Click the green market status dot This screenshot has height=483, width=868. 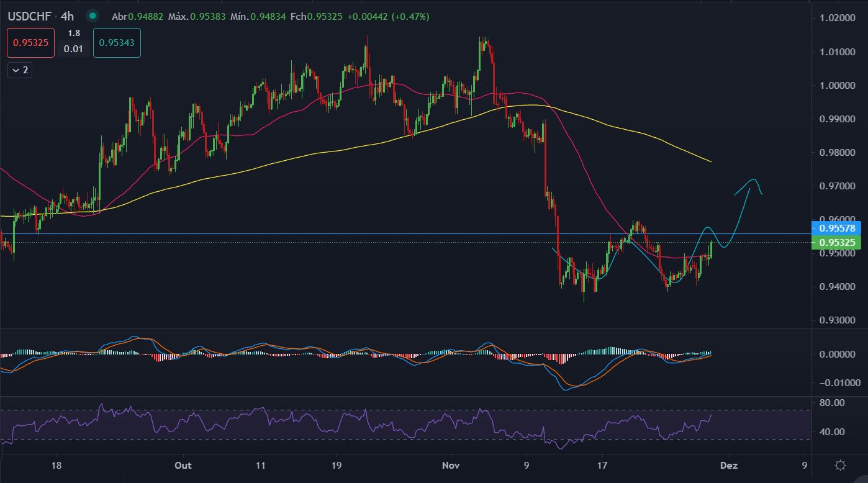tap(93, 16)
